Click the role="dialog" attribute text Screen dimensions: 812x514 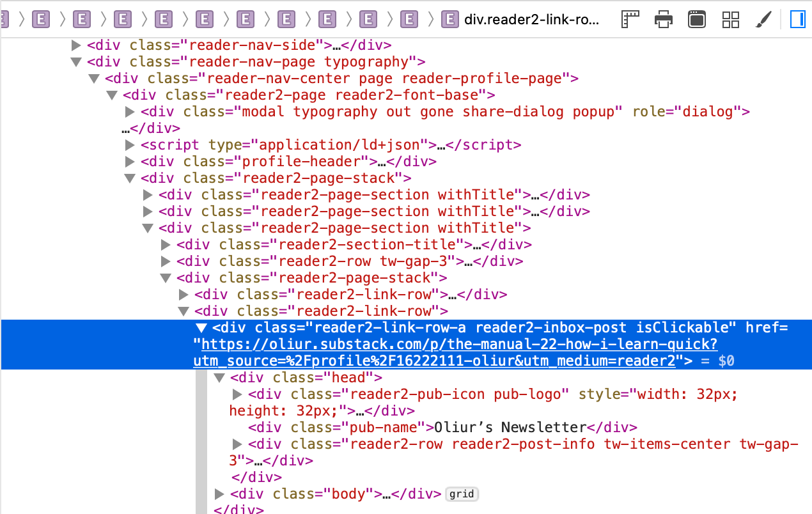(x=687, y=112)
